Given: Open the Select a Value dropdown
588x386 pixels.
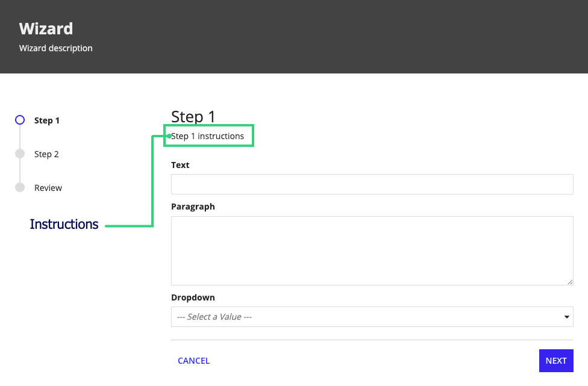Looking at the screenshot, I should pos(372,317).
